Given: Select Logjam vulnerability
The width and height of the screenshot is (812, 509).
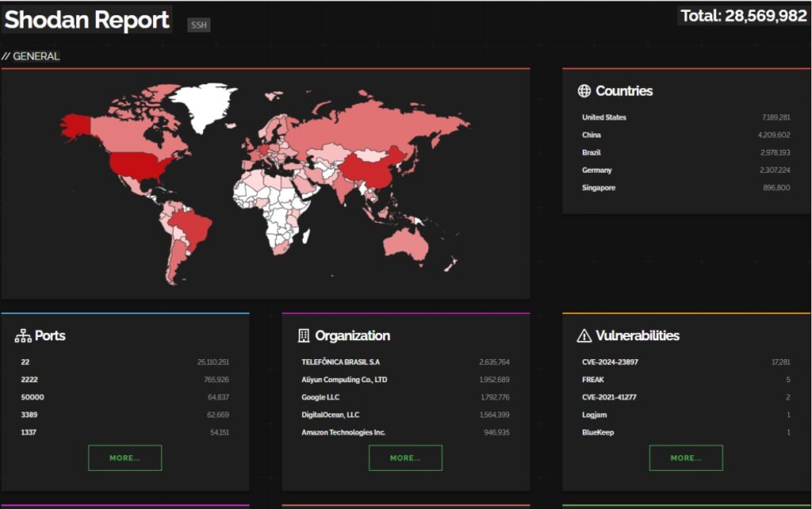Looking at the screenshot, I should coord(595,415).
